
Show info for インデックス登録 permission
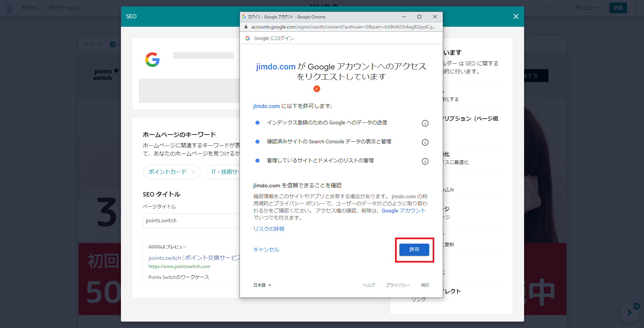click(x=425, y=123)
